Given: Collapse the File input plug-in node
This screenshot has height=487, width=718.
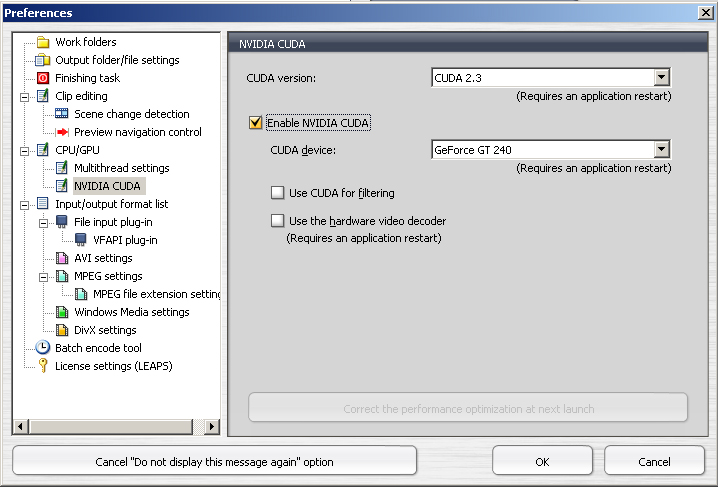Looking at the screenshot, I should click(44, 223).
